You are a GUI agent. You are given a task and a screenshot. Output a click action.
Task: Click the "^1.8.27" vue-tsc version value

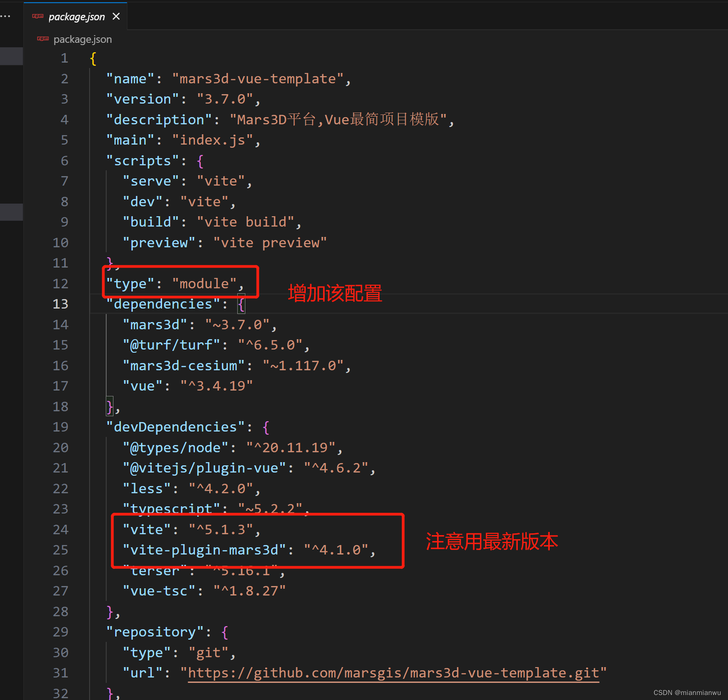click(x=249, y=591)
